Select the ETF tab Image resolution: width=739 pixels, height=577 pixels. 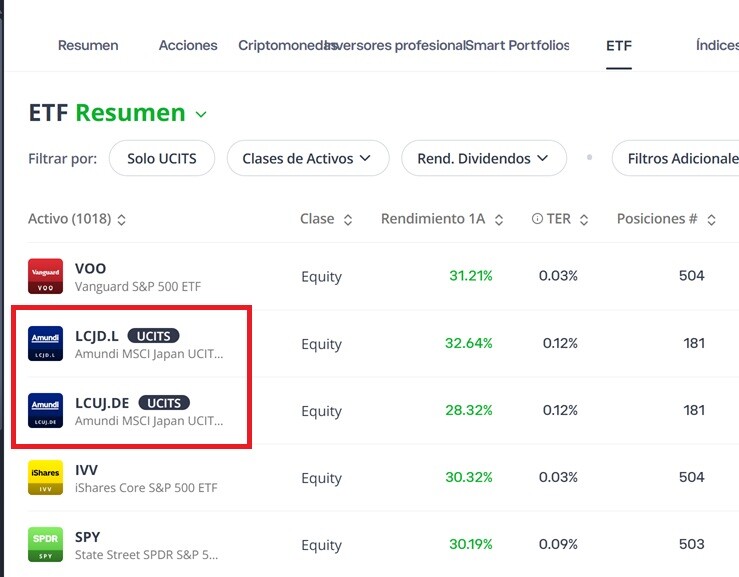619,46
